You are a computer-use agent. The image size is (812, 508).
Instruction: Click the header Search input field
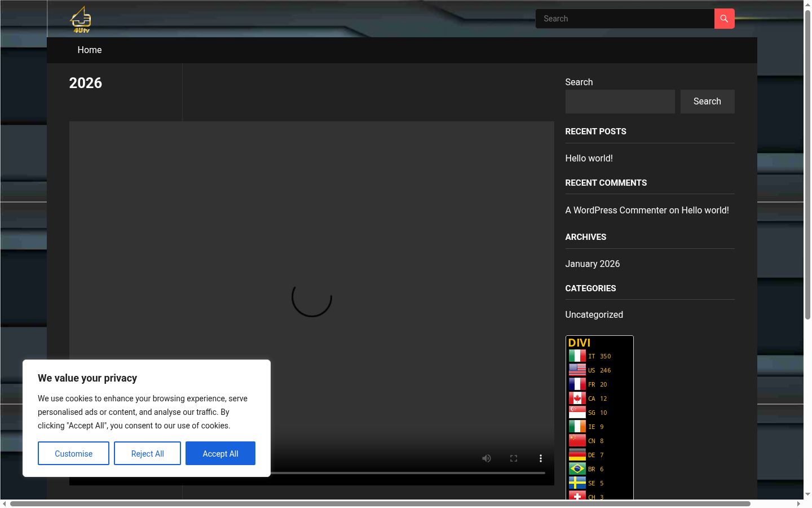pyautogui.click(x=625, y=19)
